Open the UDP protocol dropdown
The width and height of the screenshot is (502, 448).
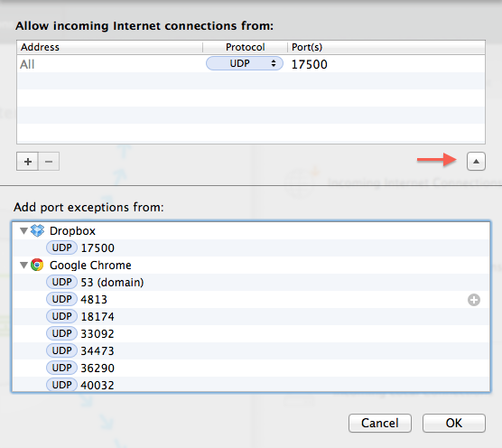[245, 63]
